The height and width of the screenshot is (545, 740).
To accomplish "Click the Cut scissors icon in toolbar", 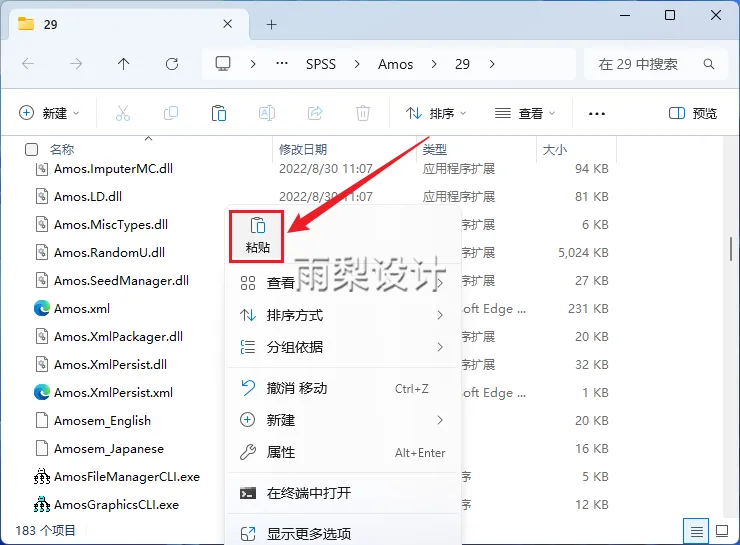I will pos(123,113).
